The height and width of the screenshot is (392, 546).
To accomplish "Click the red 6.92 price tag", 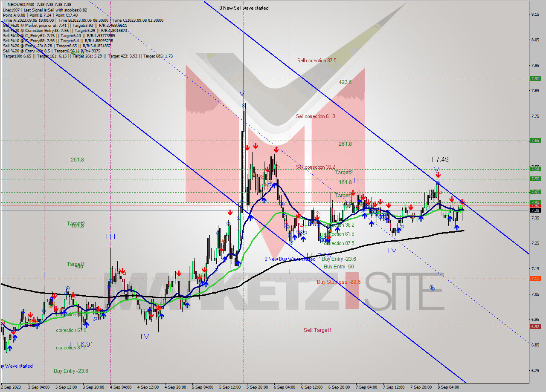I will [535, 326].
